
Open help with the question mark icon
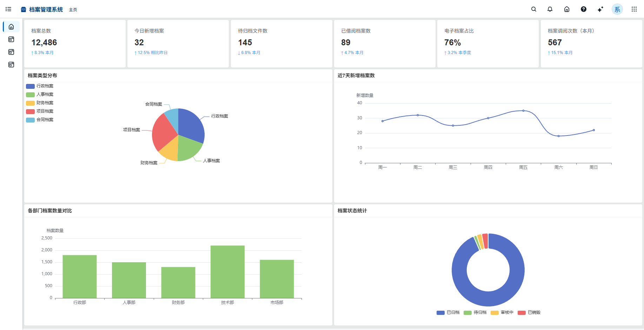tap(583, 9)
